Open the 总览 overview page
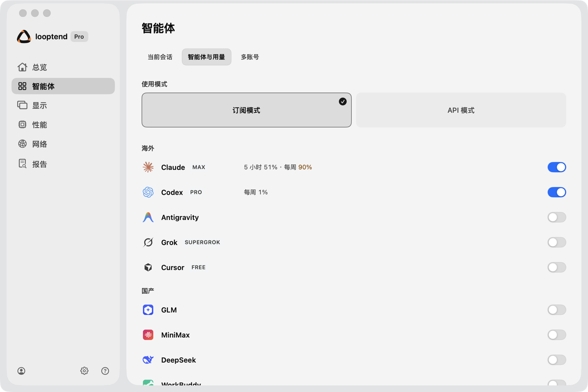This screenshot has height=392, width=588. [x=63, y=67]
